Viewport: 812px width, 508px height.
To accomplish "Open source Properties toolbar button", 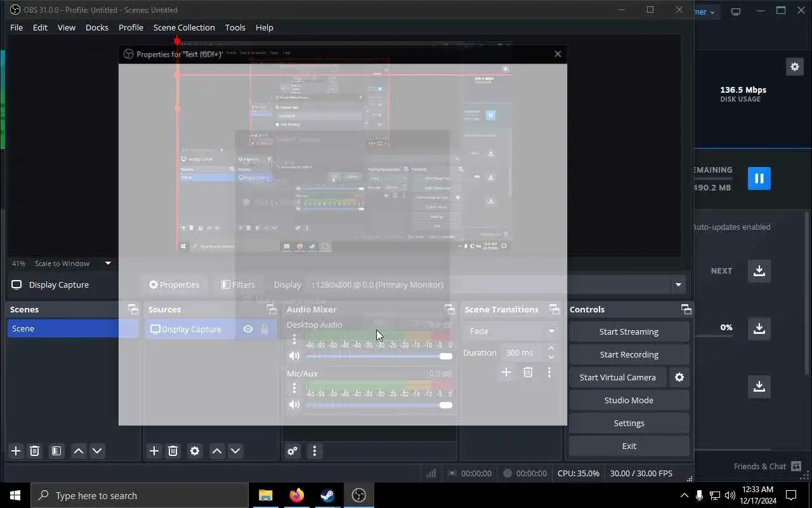I will click(174, 284).
